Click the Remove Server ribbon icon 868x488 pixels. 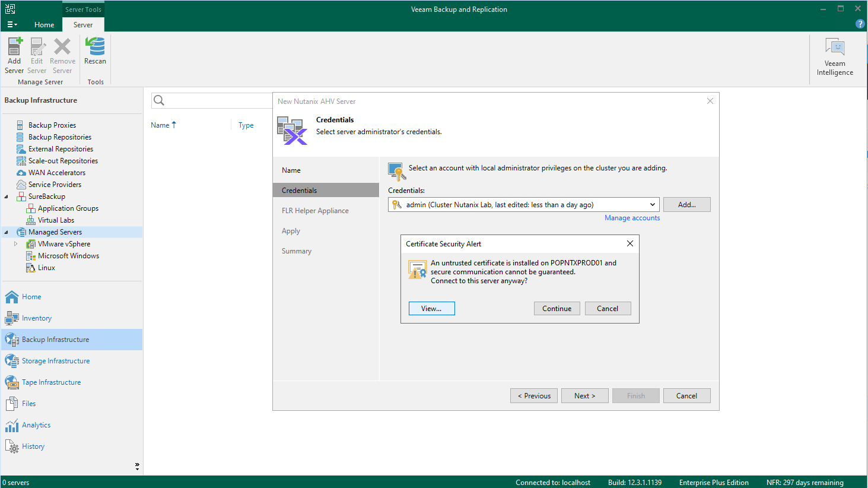pyautogui.click(x=62, y=56)
